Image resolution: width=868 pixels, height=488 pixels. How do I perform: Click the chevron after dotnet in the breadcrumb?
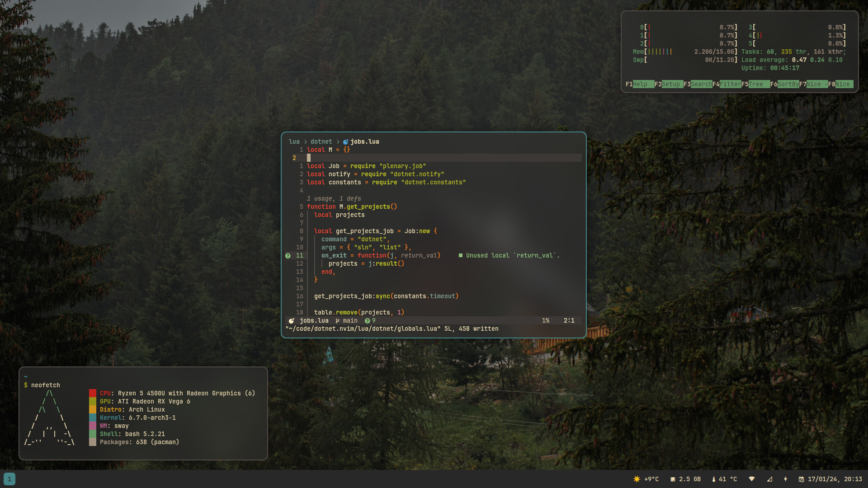(338, 142)
